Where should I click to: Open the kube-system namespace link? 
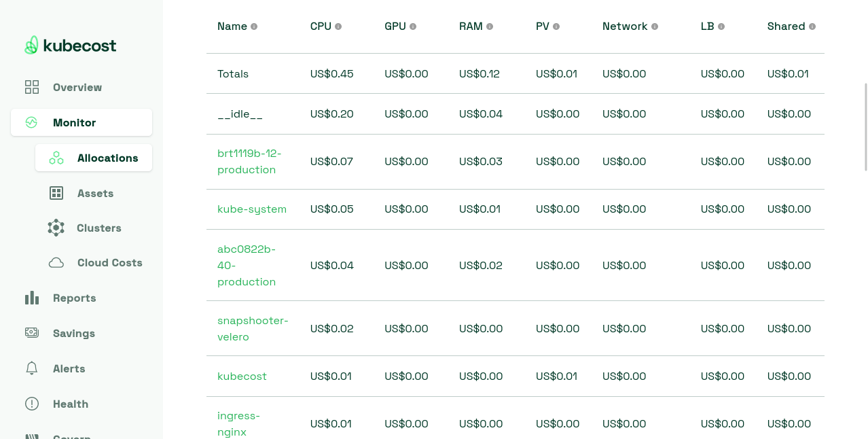pyautogui.click(x=252, y=209)
